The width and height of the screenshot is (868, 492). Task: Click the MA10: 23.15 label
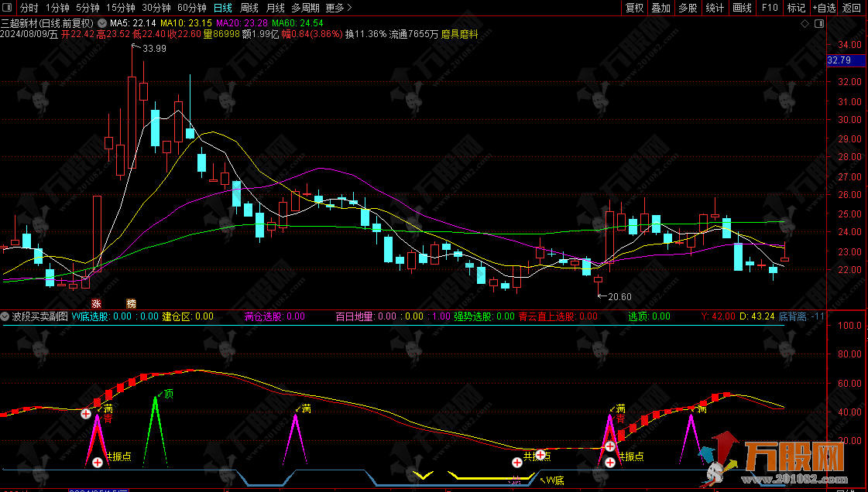(x=186, y=23)
